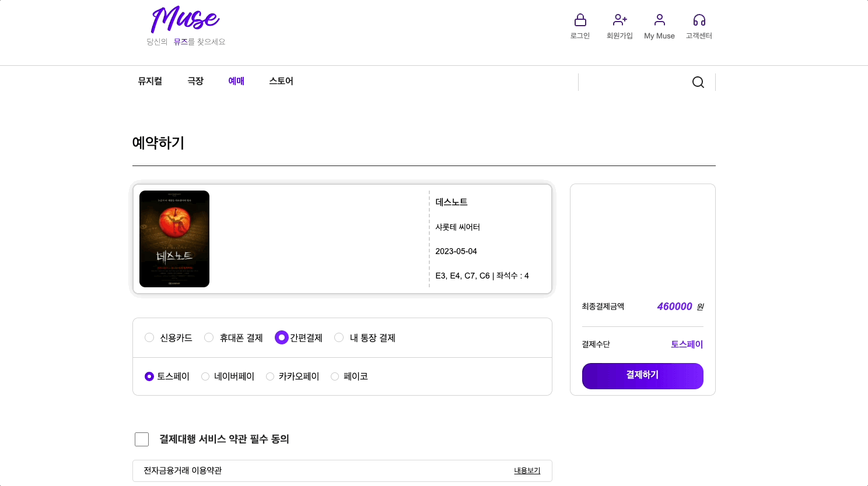Screen dimensions: 868x486
Task: Click the 로그인 lock icon
Action: pyautogui.click(x=580, y=19)
